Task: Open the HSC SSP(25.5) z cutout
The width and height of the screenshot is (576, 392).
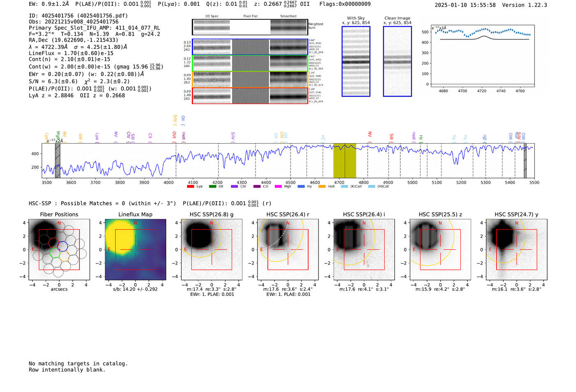Action: point(440,250)
